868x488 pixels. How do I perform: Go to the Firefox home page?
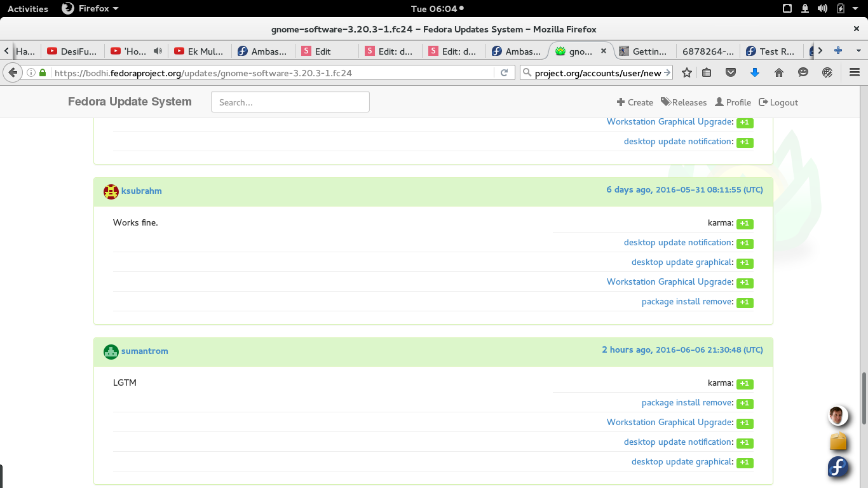(x=779, y=73)
